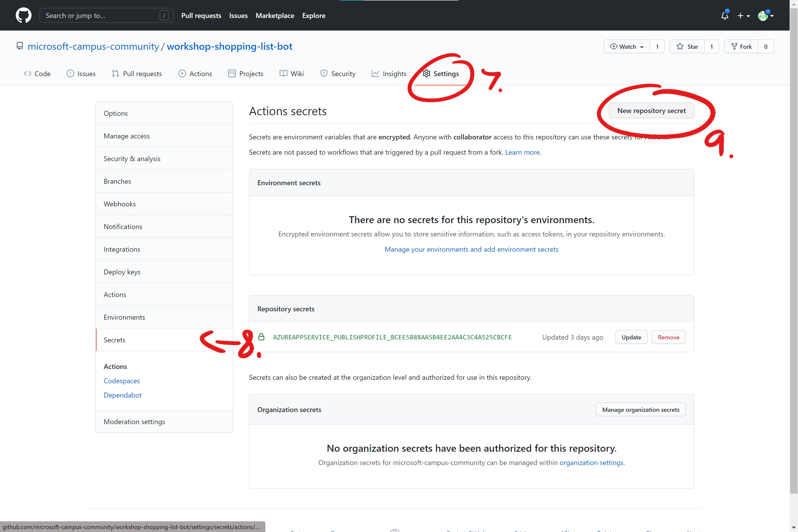The image size is (798, 532).
Task: Click the GitHub Octocat logo
Action: (x=23, y=16)
